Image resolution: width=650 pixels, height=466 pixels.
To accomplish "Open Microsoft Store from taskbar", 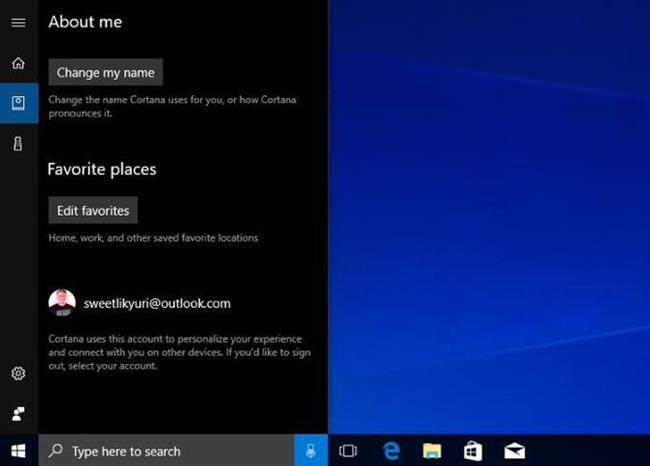I will tap(473, 451).
